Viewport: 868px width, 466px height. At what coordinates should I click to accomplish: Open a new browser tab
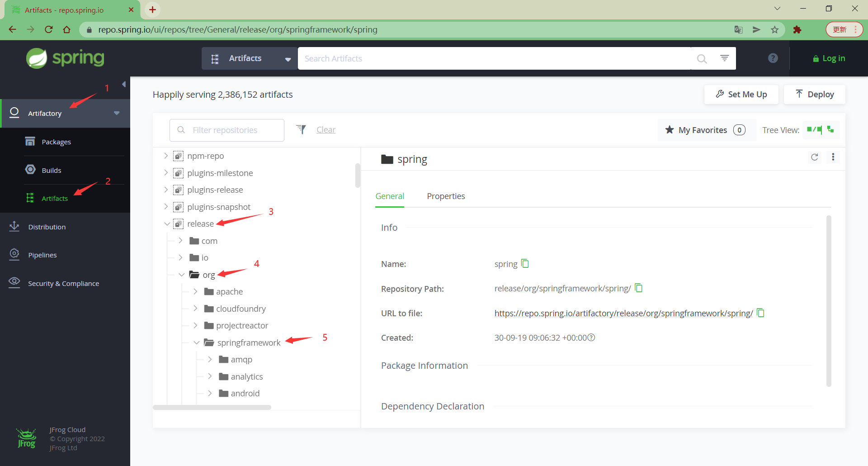[153, 10]
